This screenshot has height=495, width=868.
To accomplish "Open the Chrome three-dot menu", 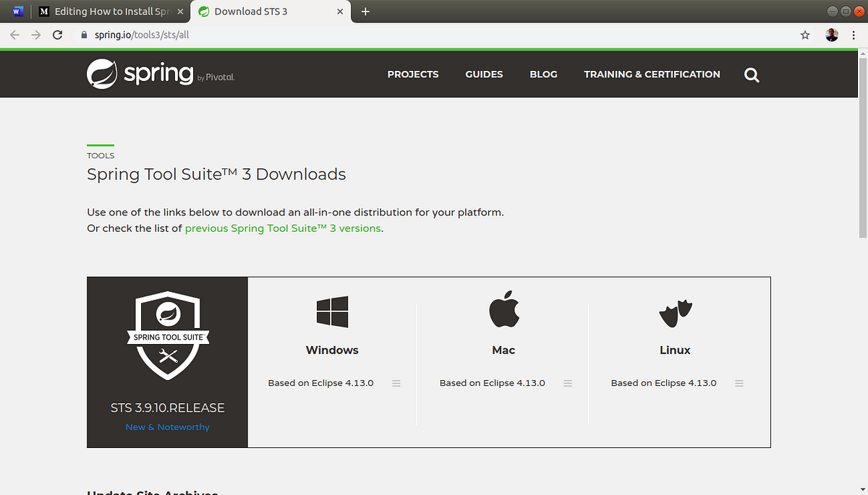I will pos(854,35).
